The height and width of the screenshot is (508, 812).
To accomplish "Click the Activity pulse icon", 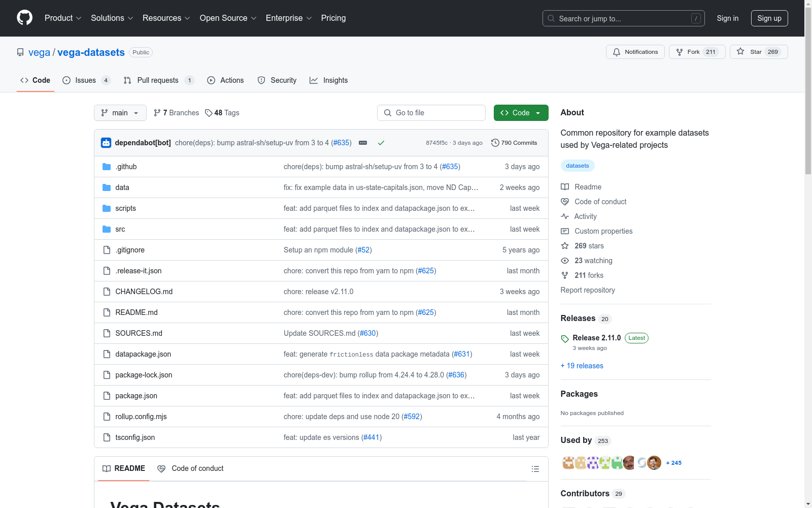I will tap(565, 216).
